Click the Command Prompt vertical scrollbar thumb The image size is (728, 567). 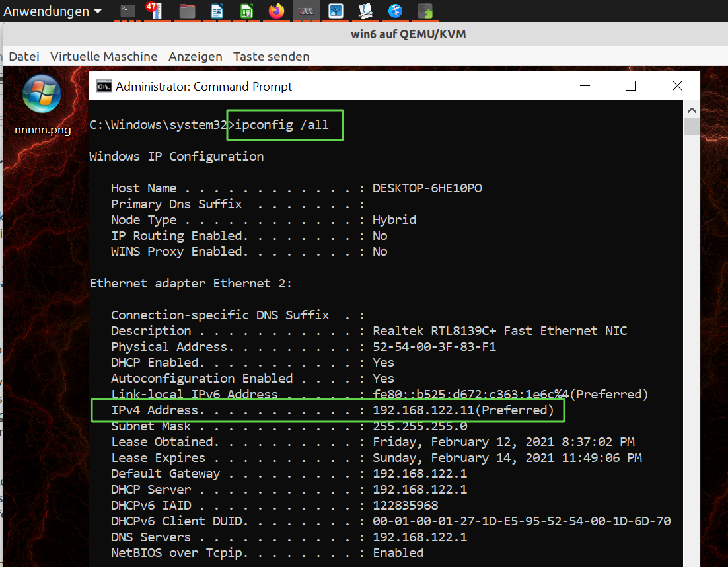click(x=691, y=127)
